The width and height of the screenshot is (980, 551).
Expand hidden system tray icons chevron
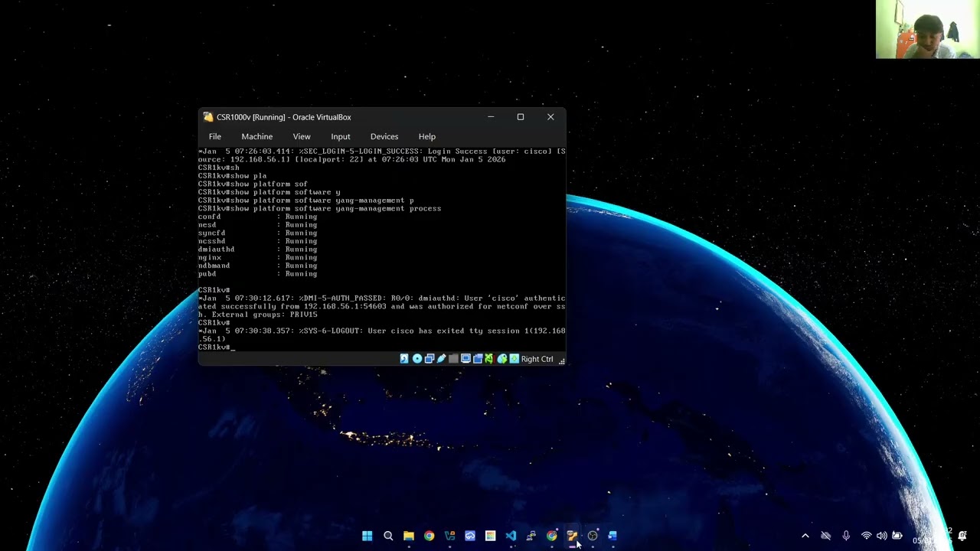[x=805, y=536]
